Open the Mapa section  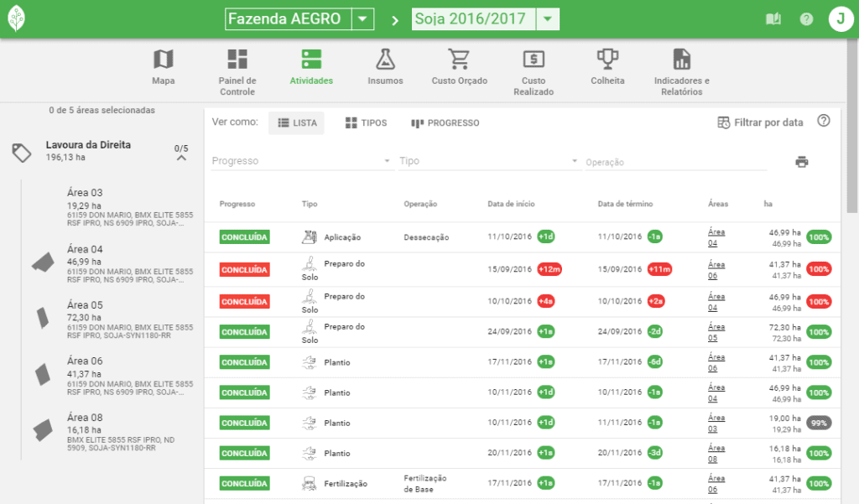(163, 69)
